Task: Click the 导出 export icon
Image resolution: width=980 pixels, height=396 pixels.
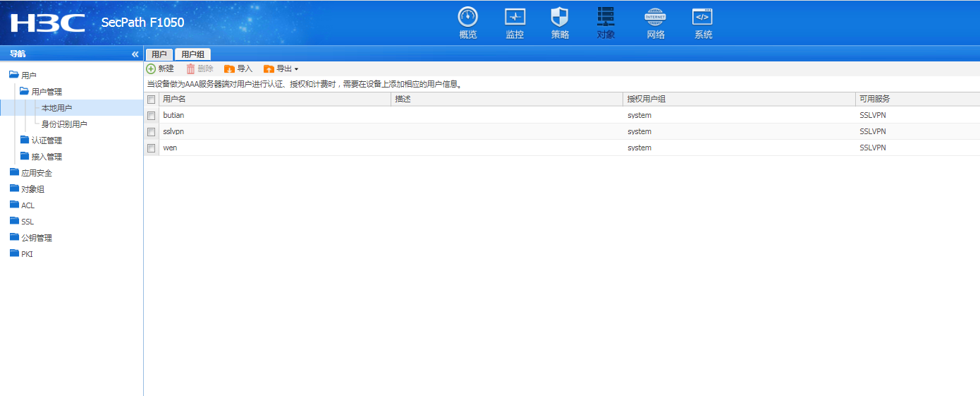Action: (x=269, y=68)
